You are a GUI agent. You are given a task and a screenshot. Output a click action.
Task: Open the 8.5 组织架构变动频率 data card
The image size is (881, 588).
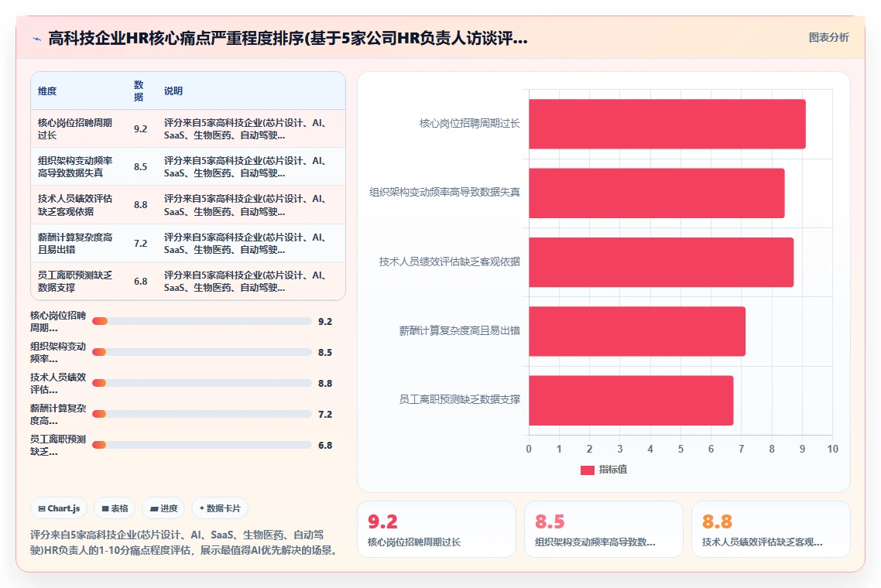(603, 529)
